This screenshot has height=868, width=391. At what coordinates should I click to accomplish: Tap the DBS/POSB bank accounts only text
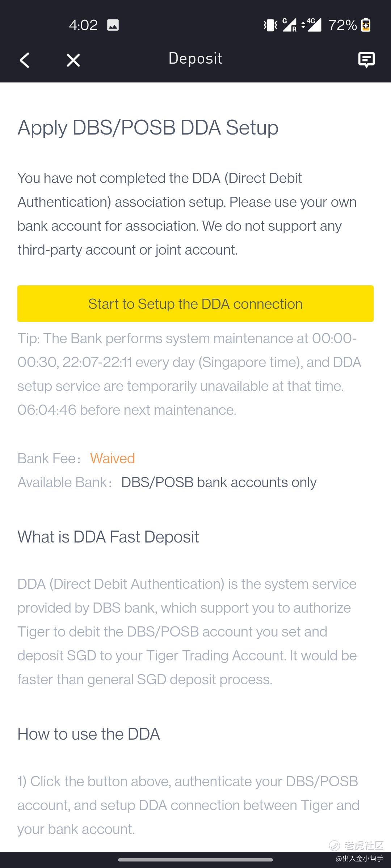pos(219,482)
